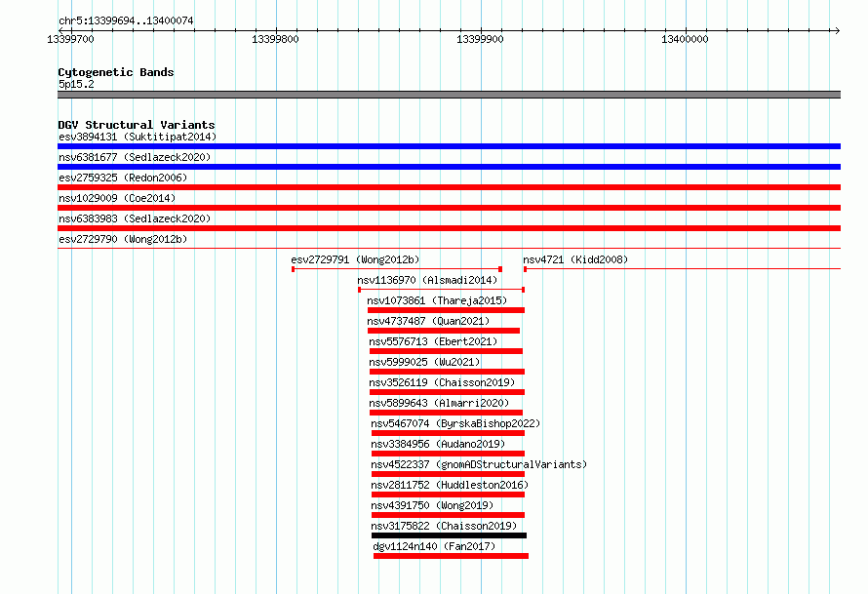
Task: Click the ruler's left arrowhead
Action: click(x=60, y=30)
